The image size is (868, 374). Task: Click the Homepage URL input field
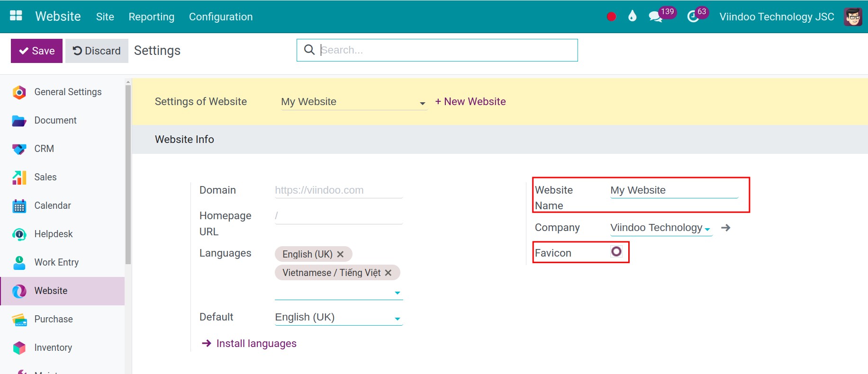click(339, 216)
